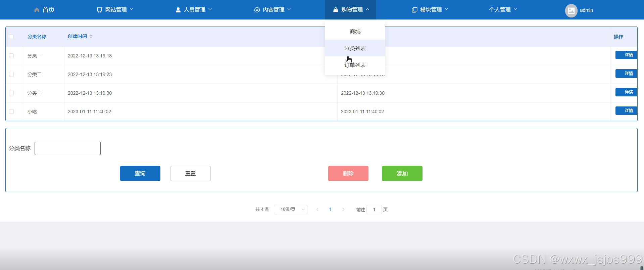Click the shopping bag icon for 购物管理
644x270 pixels.
(x=336, y=10)
